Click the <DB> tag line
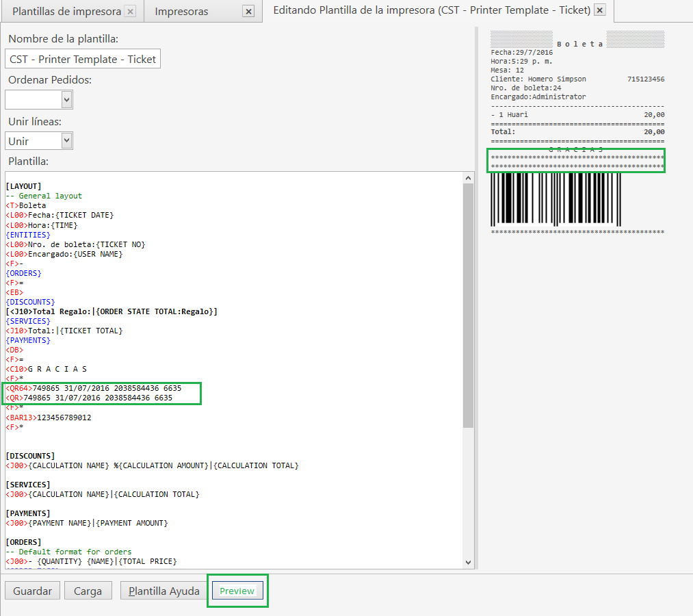Image resolution: width=693 pixels, height=616 pixels. click(14, 350)
